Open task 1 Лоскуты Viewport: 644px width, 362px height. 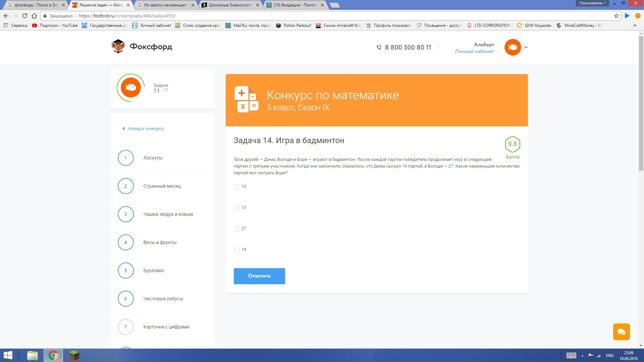pyautogui.click(x=162, y=158)
